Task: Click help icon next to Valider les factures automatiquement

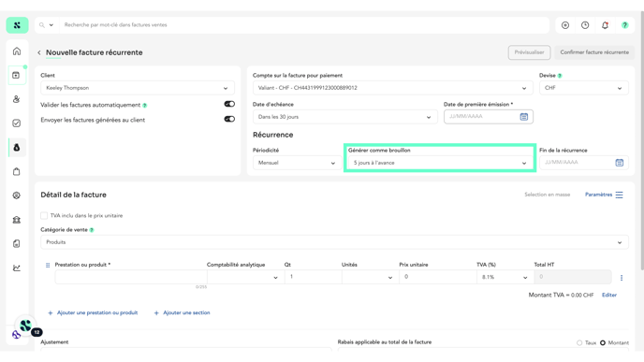Action: [x=144, y=106]
